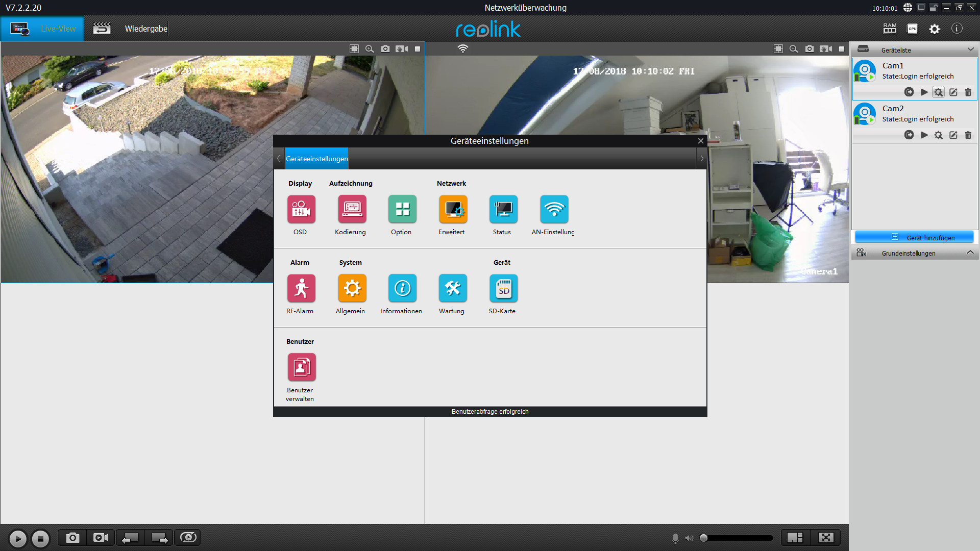Viewport: 980px width, 551px height.
Task: Expand the Grundeinstellungen panel
Action: (970, 253)
